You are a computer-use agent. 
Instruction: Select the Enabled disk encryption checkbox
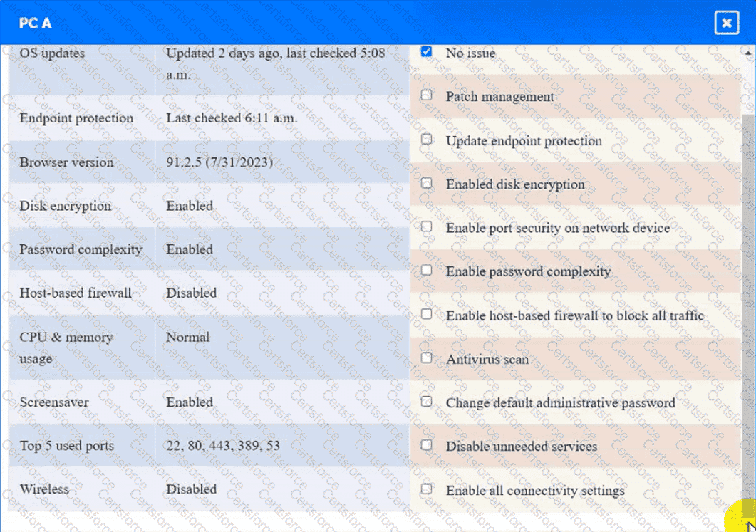pyautogui.click(x=426, y=183)
